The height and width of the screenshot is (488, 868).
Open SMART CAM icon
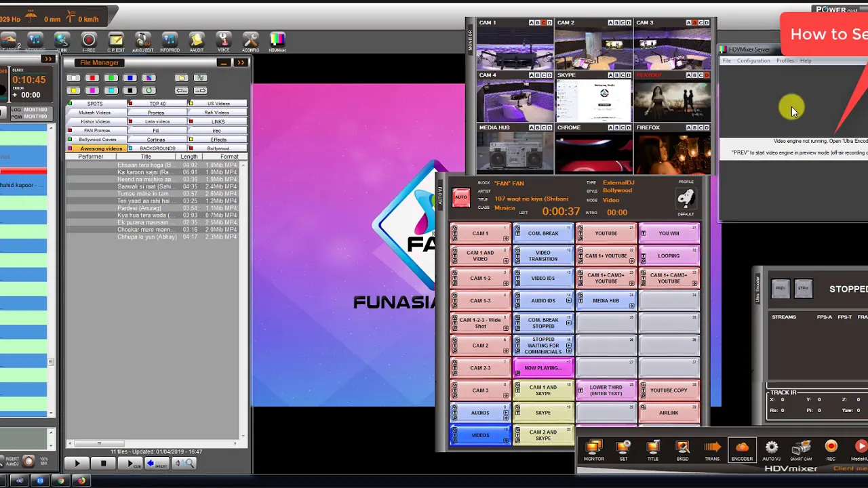click(801, 450)
